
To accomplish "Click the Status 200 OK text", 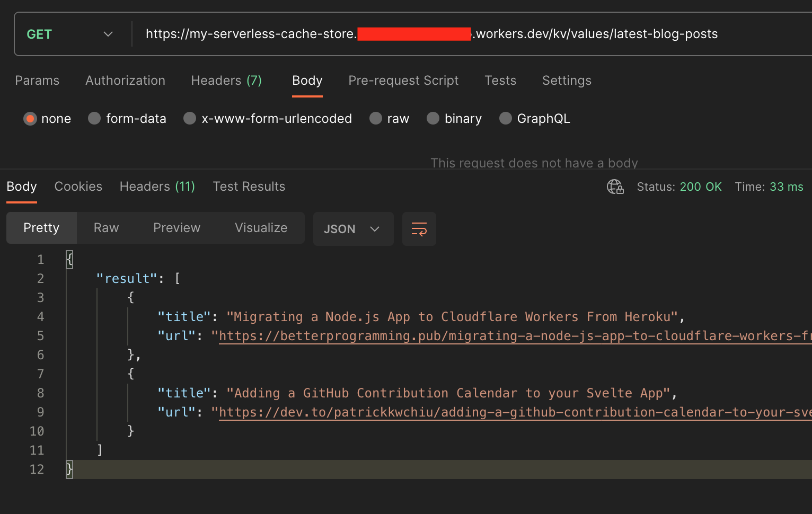I will [679, 187].
